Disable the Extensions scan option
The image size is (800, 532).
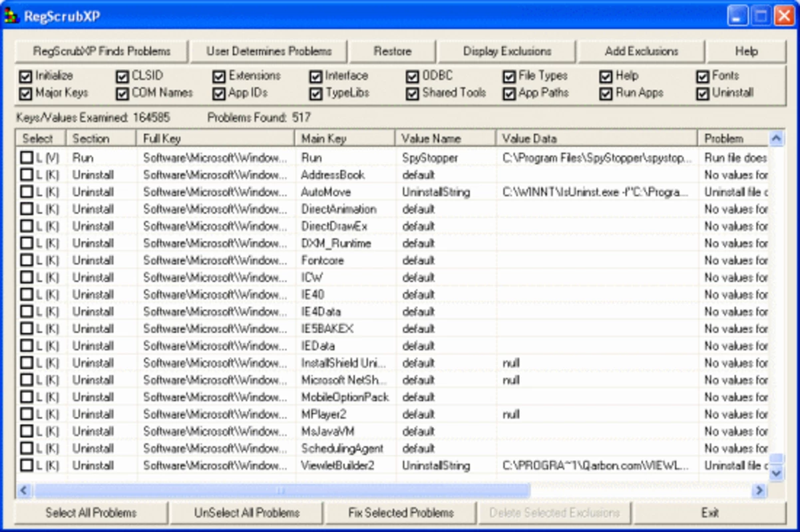point(219,76)
